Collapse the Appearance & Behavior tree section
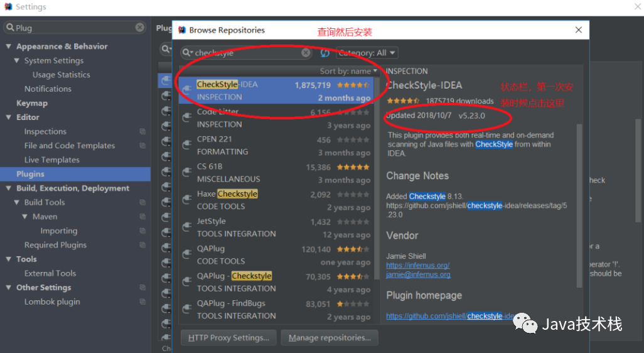The height and width of the screenshot is (353, 644). pyautogui.click(x=9, y=46)
